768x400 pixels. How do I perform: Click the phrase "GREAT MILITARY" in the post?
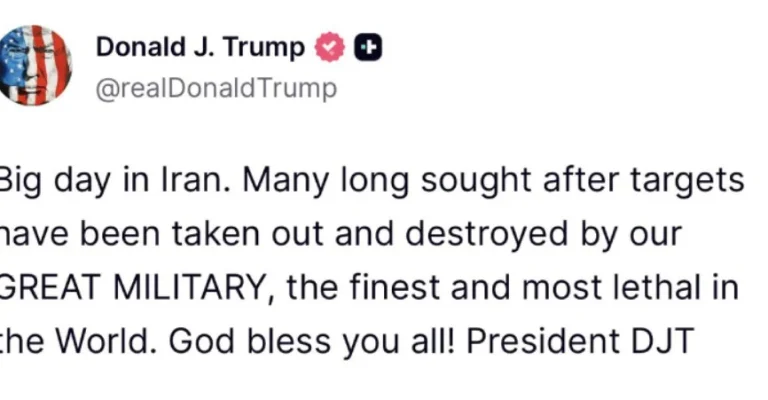click(135, 288)
